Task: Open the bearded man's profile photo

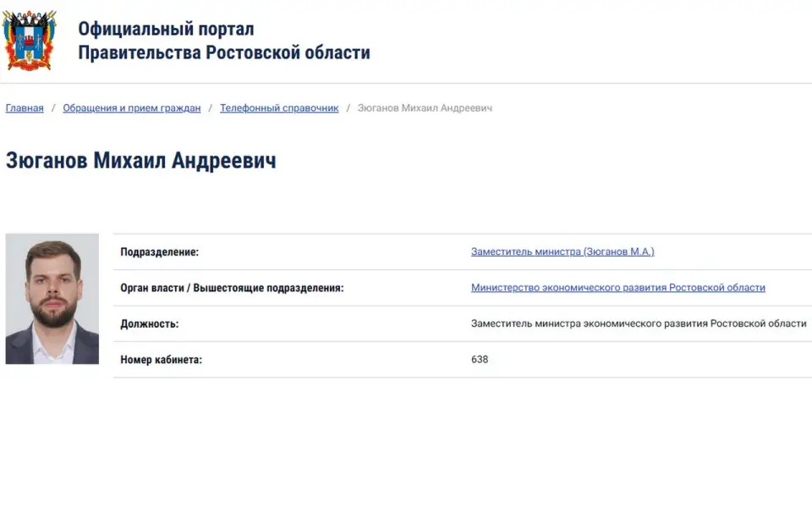Action: click(52, 299)
